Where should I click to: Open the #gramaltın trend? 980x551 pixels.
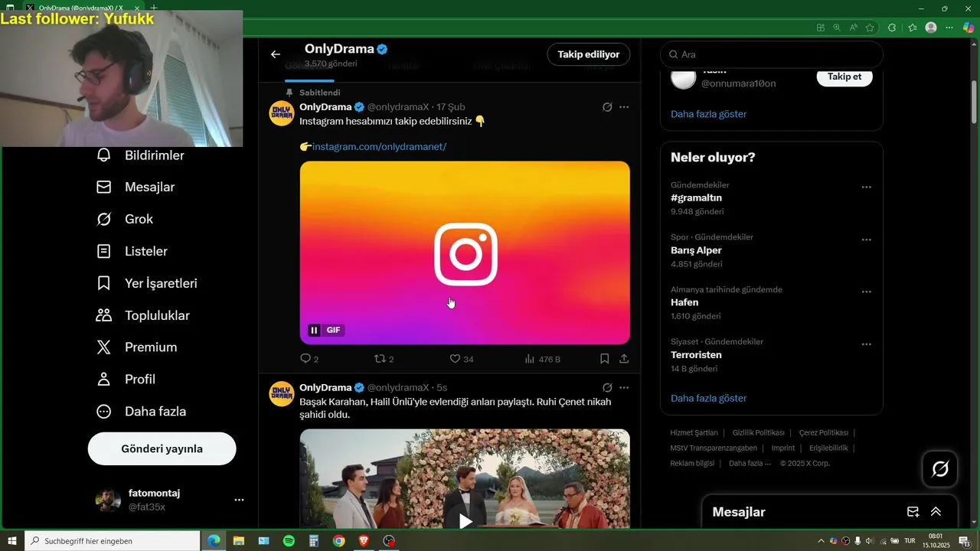(x=696, y=197)
